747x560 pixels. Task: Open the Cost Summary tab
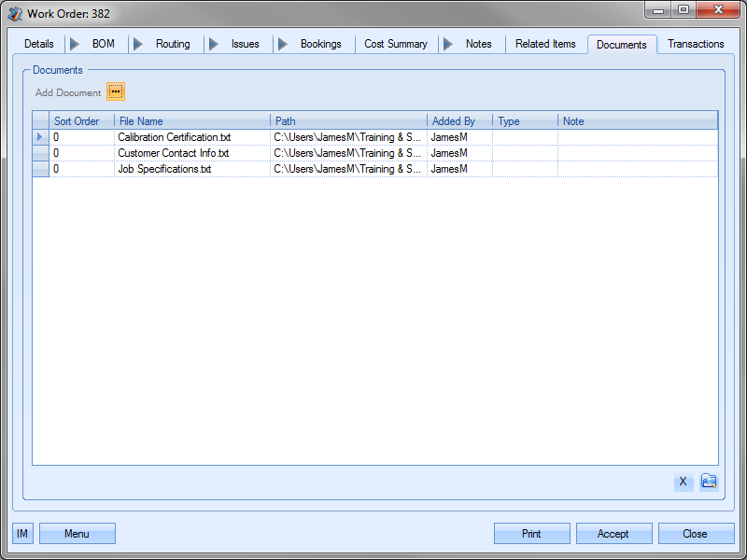pos(396,44)
